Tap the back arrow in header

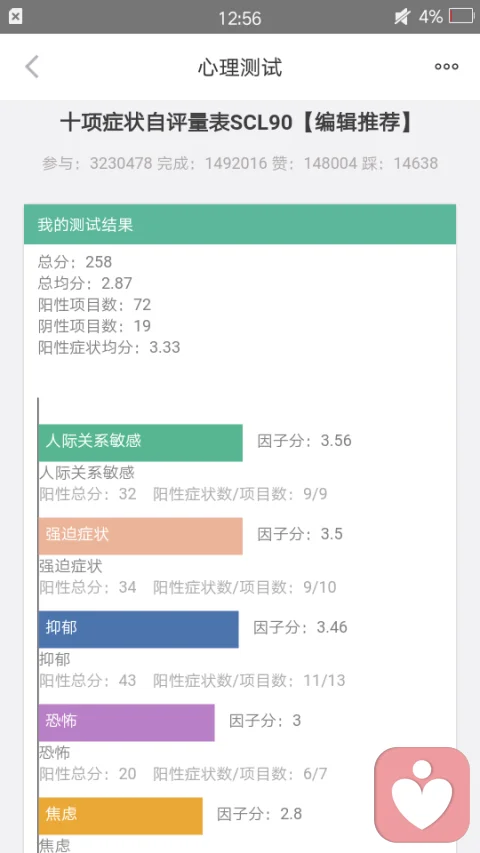pyautogui.click(x=32, y=67)
